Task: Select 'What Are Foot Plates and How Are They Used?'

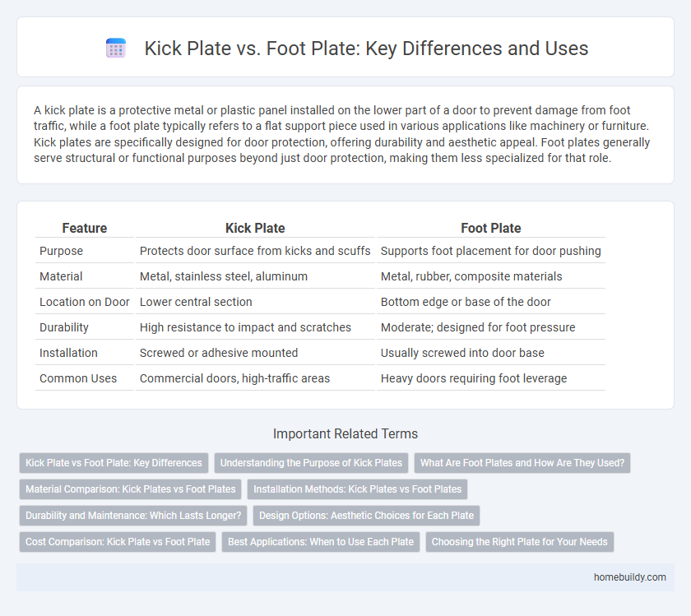Action: (522, 463)
